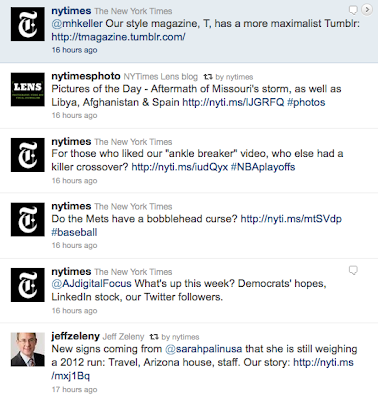The width and height of the screenshot is (378, 400).
Task: Follow the nyti.ms/lJGRFQ photos link
Action: (233, 102)
